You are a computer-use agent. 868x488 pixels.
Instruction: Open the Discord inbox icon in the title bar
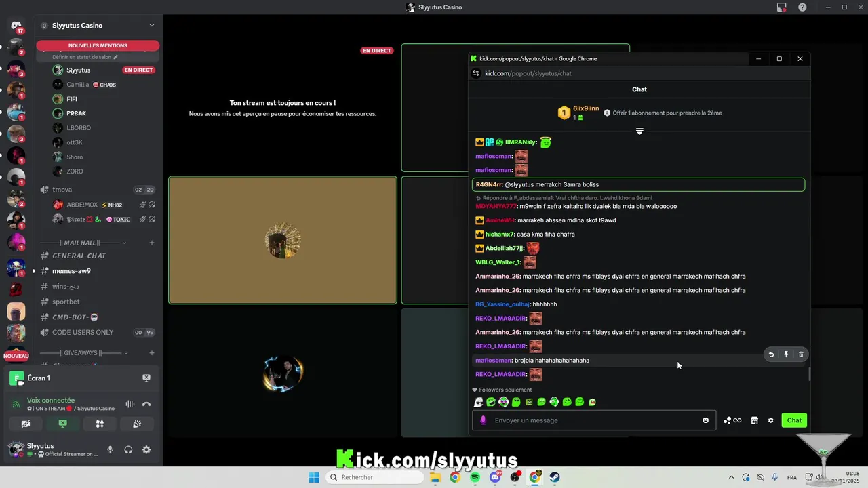(781, 7)
